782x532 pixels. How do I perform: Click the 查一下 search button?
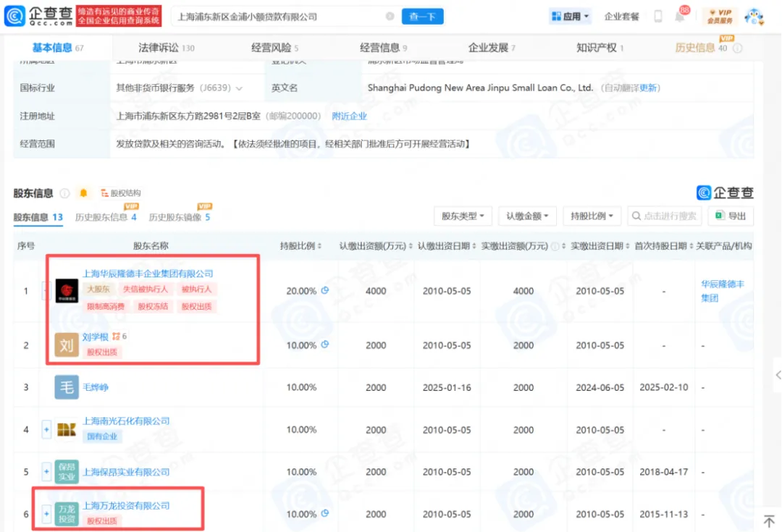pos(422,17)
